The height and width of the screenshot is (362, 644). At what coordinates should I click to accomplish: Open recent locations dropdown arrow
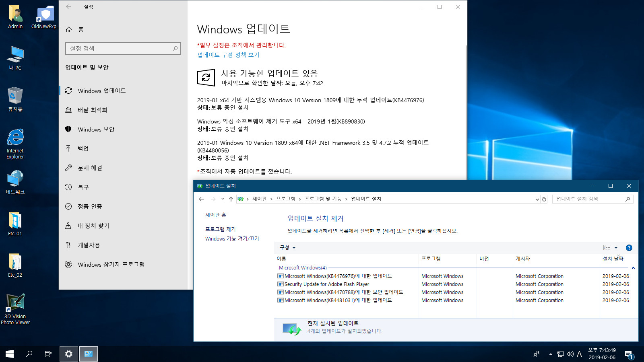tap(223, 199)
